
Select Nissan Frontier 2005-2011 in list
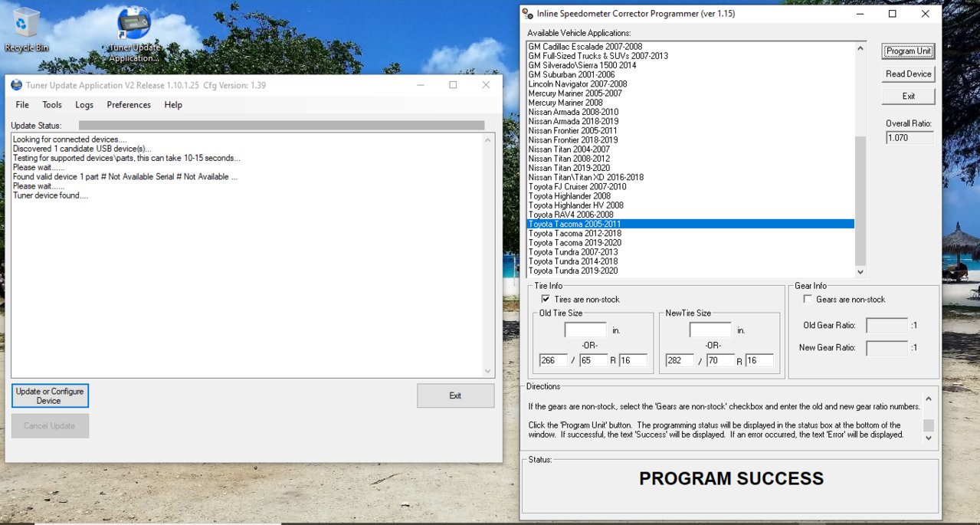pyautogui.click(x=690, y=130)
